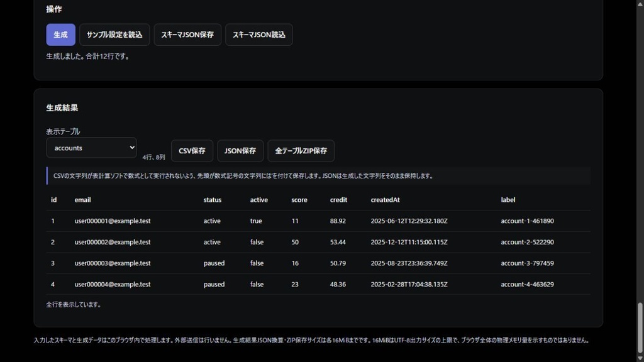Click the true value in active column

(256, 221)
